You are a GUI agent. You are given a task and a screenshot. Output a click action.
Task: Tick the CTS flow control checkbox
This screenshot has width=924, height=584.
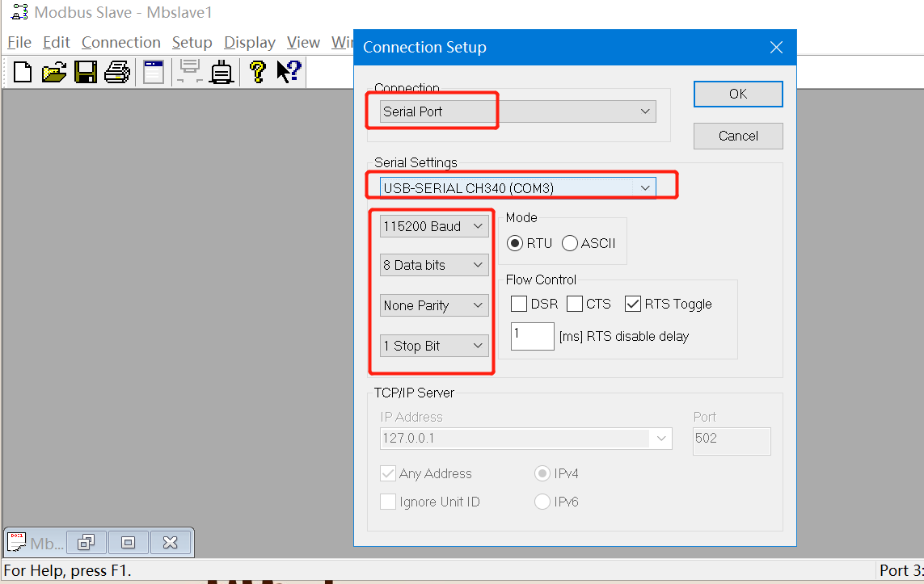pos(575,304)
